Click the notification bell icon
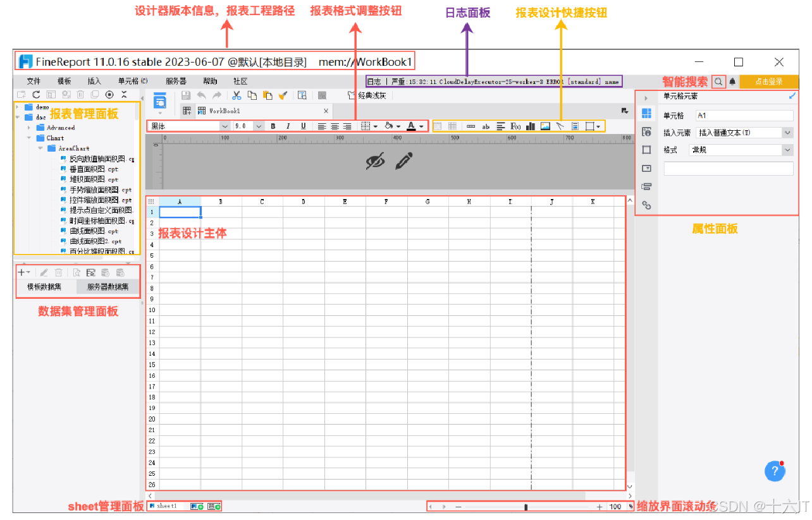The height and width of the screenshot is (520, 812). 732,82
